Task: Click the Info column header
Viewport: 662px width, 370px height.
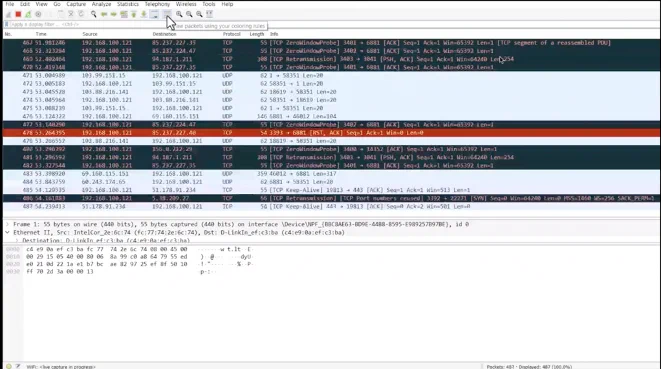Action: tap(274, 34)
